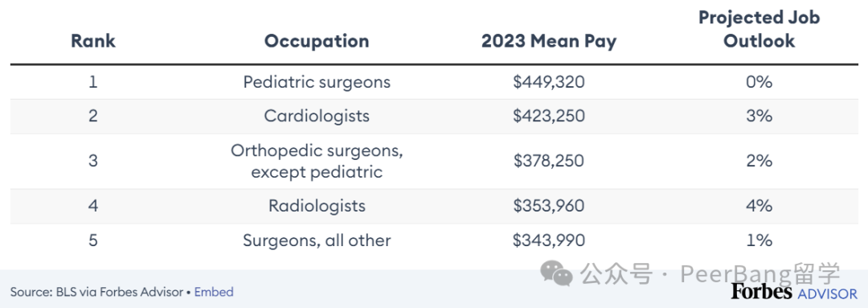Click the Forbes Advisor logo
868x308 pixels.
tap(793, 292)
